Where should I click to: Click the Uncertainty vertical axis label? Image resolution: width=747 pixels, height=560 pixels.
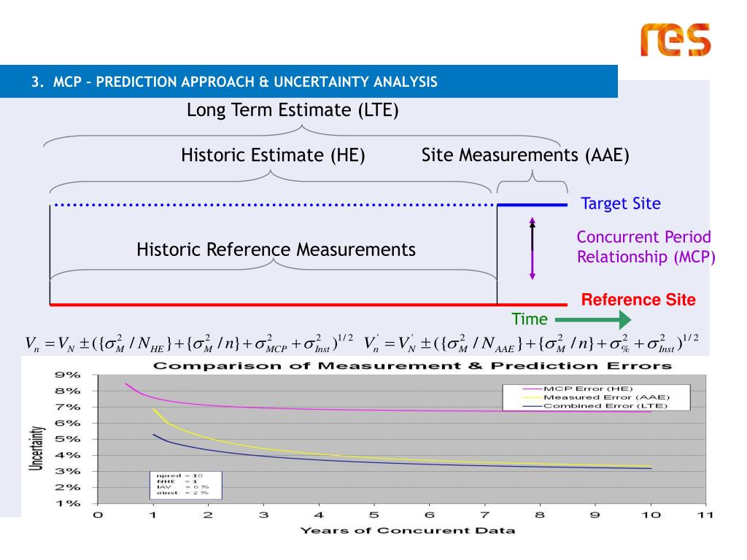[36, 448]
